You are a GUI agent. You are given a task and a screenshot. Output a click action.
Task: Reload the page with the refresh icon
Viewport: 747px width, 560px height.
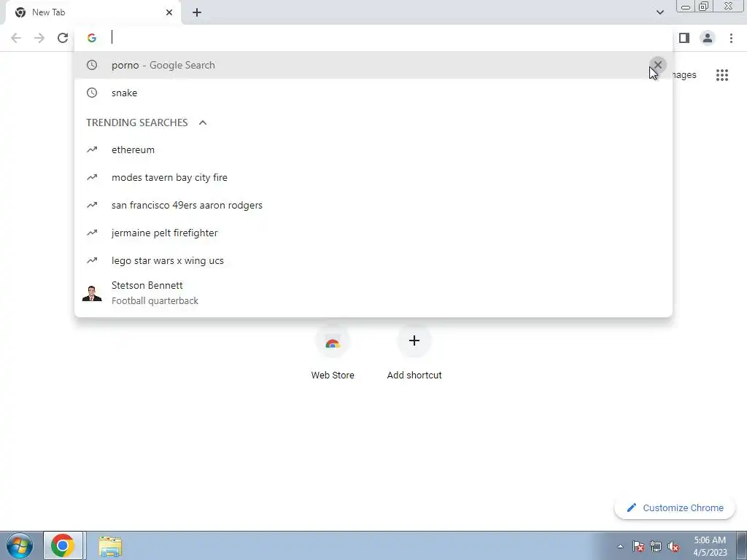[x=63, y=38]
